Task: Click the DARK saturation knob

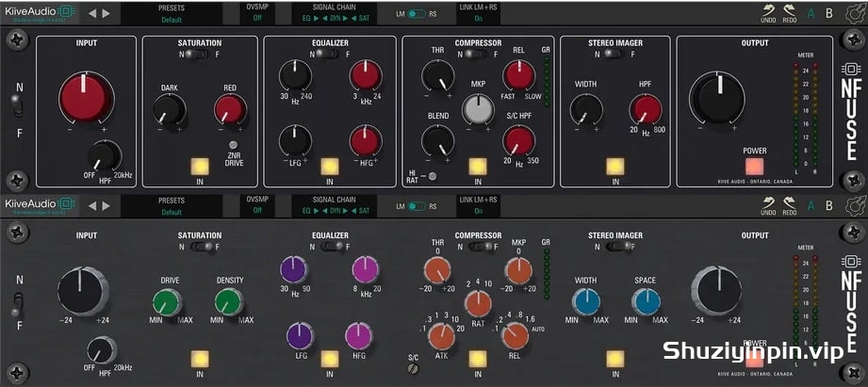Action: (170, 109)
